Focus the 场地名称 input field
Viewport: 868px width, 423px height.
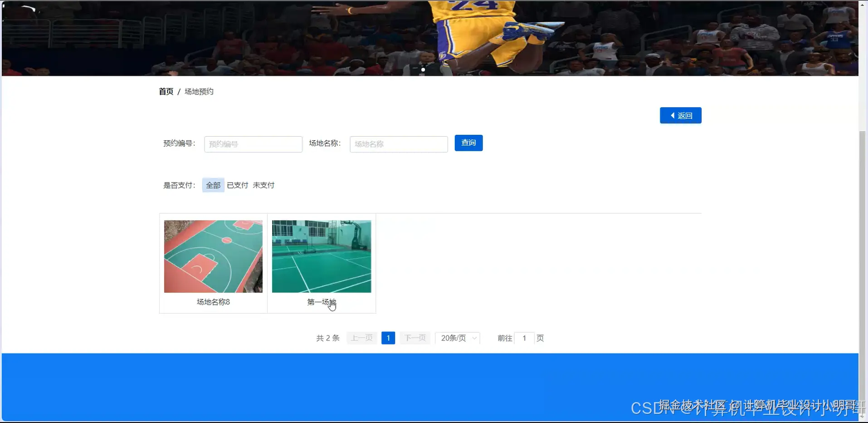pyautogui.click(x=399, y=144)
